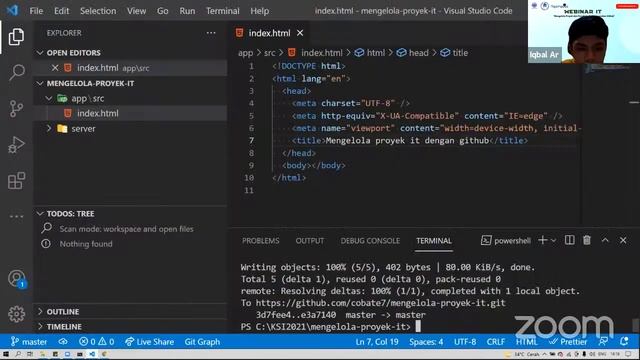Click the html breadcrumb segment
This screenshot has height=360, width=640.
pos(370,53)
